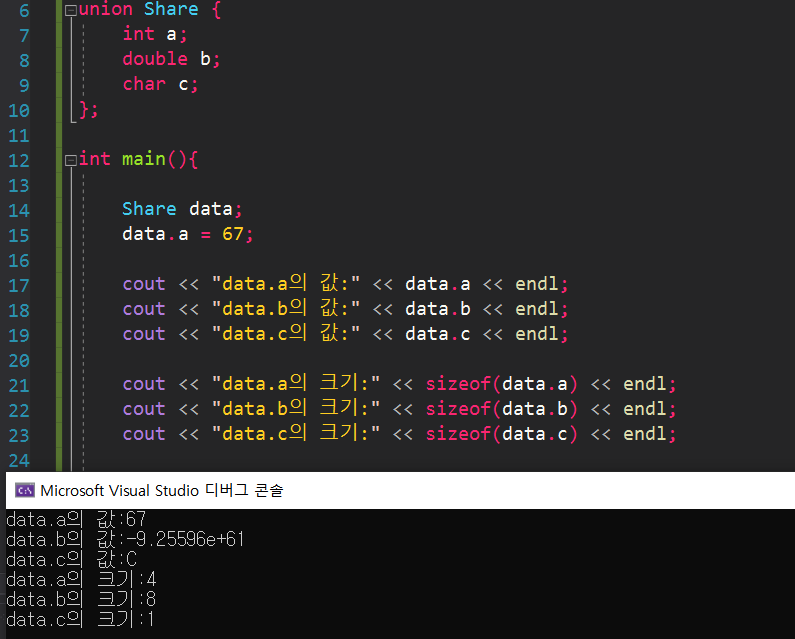795x639 pixels.
Task: Place cursor on 'int a;' declaration
Action: 155,34
